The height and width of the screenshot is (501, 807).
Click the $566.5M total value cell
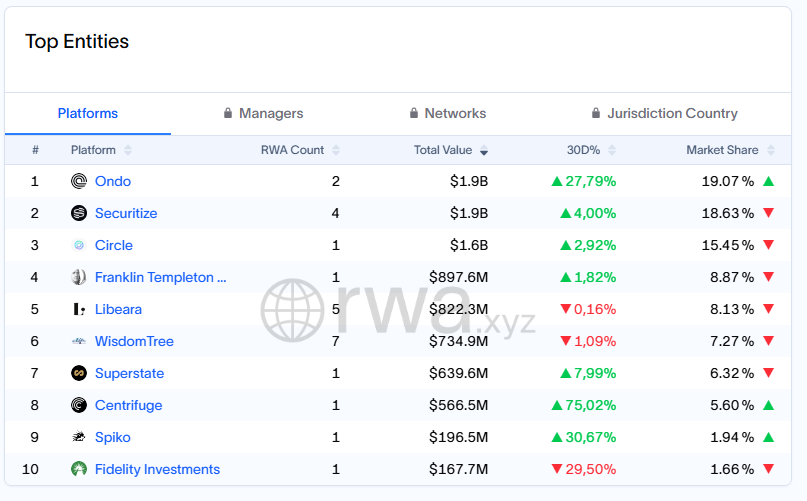(x=459, y=405)
